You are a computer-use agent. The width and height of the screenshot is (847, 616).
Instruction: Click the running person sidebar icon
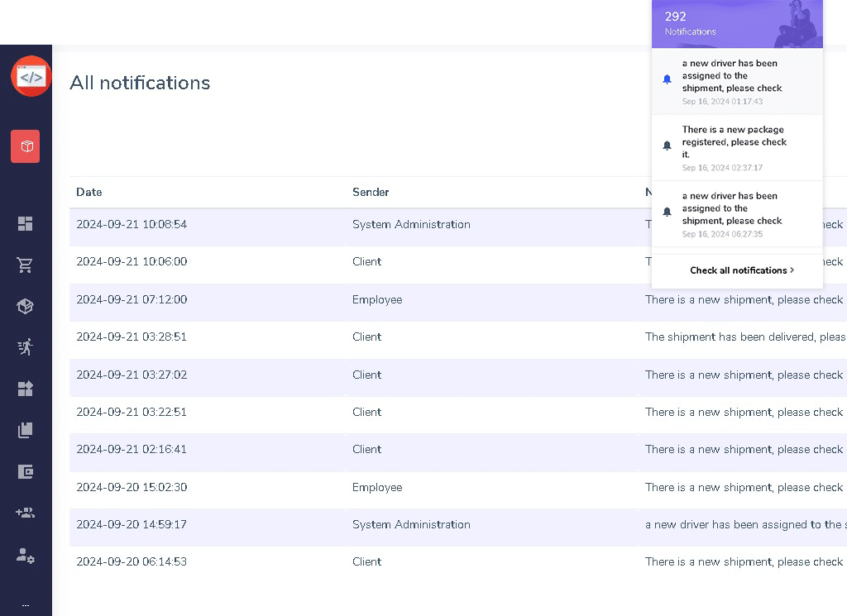pyautogui.click(x=26, y=347)
